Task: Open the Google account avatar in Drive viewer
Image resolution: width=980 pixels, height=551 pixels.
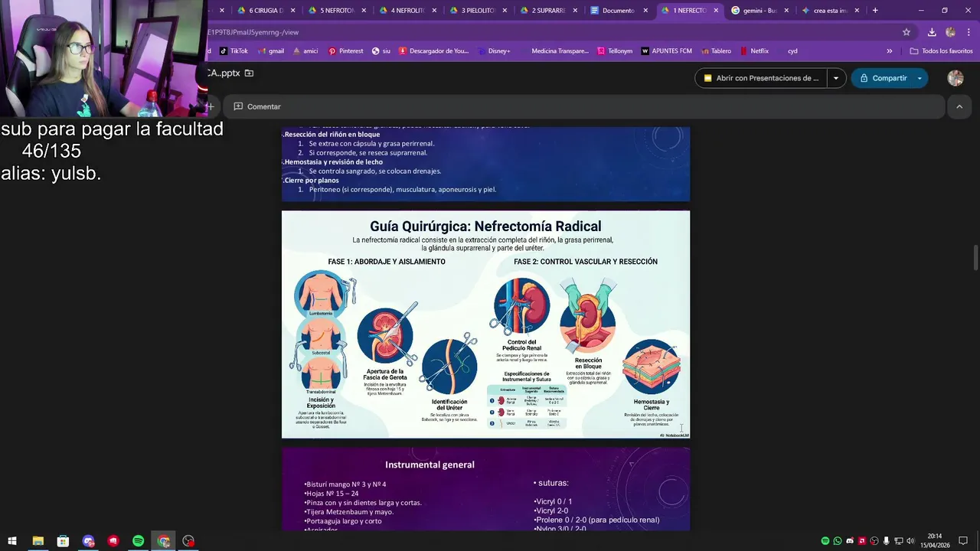Action: (x=955, y=78)
